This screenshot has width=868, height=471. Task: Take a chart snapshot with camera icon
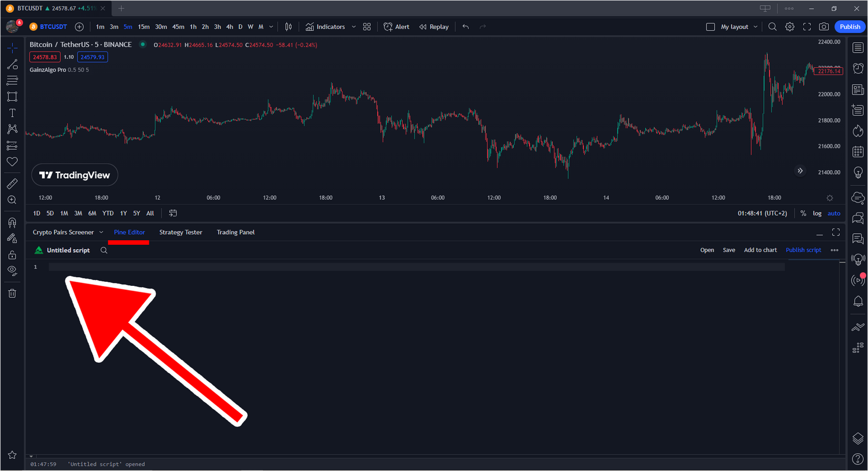(x=824, y=27)
